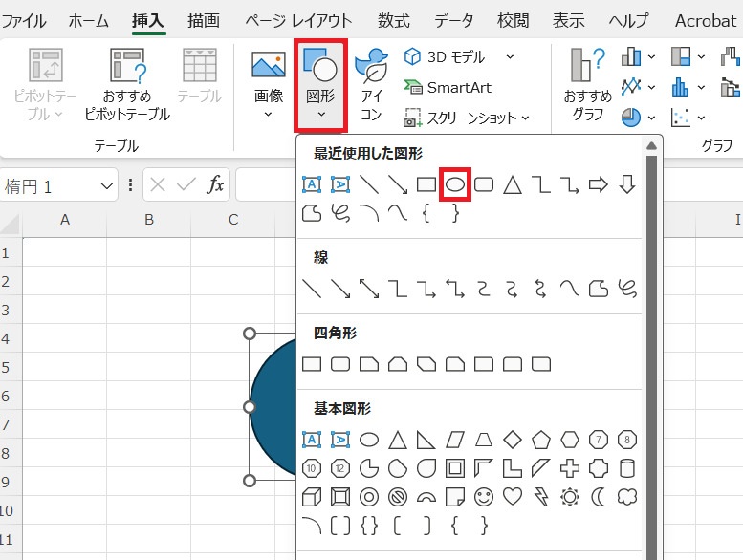Viewport: 743px width, 560px height.
Task: Select the block right arrow in recent shapes
Action: (x=599, y=184)
